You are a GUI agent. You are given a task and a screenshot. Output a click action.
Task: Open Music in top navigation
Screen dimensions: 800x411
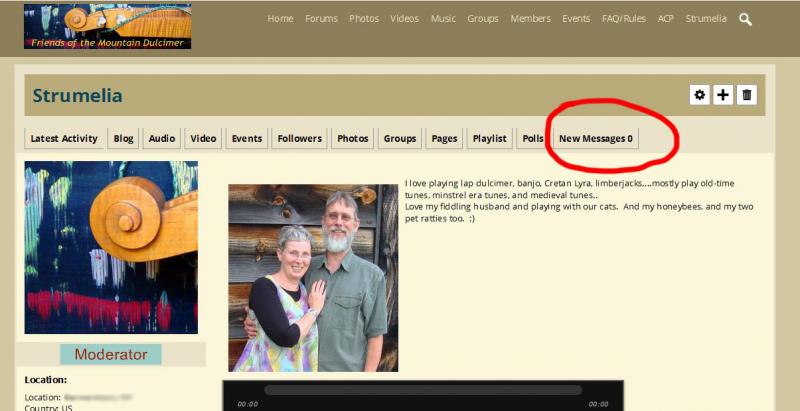pyautogui.click(x=443, y=19)
